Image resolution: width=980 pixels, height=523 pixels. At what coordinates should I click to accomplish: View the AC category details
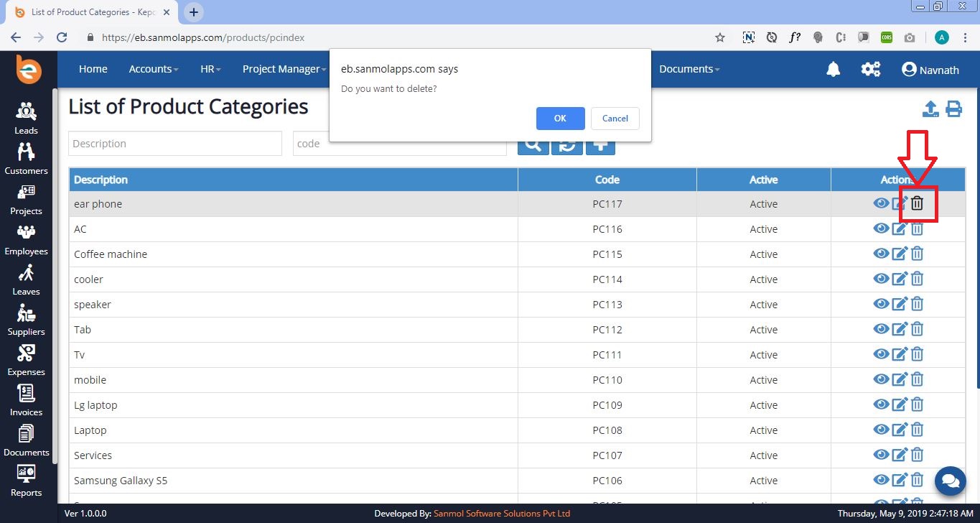(881, 228)
